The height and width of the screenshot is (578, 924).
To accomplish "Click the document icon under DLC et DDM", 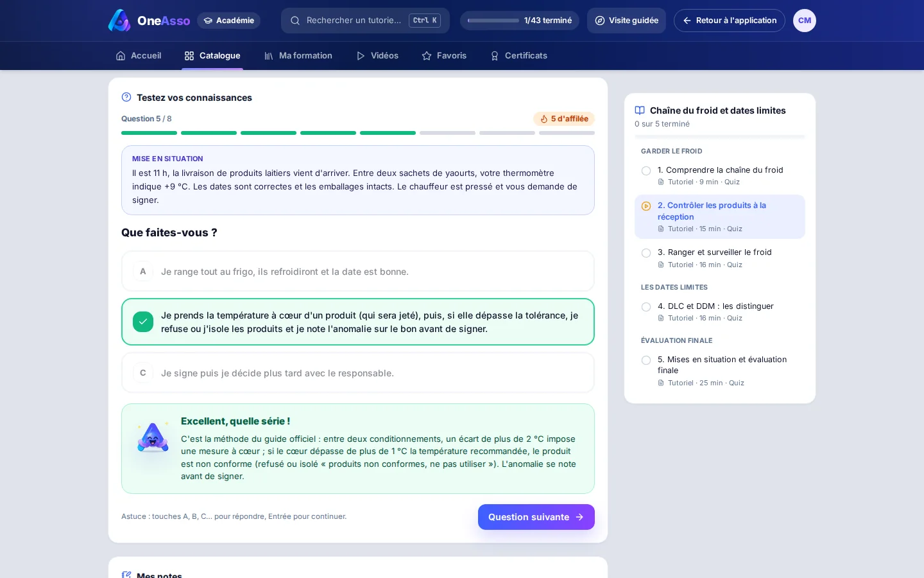I will pyautogui.click(x=661, y=319).
